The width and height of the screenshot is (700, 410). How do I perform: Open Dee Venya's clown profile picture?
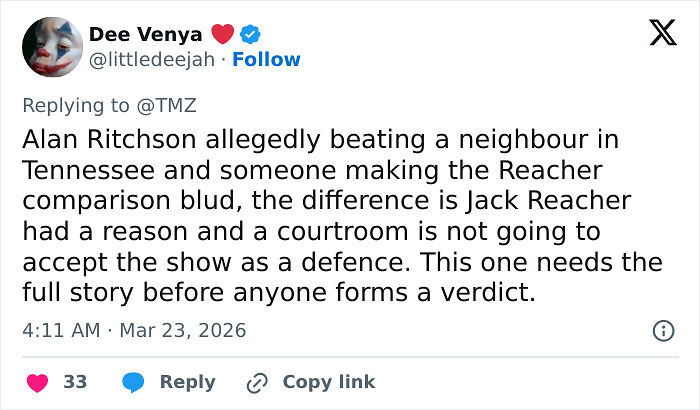point(47,47)
